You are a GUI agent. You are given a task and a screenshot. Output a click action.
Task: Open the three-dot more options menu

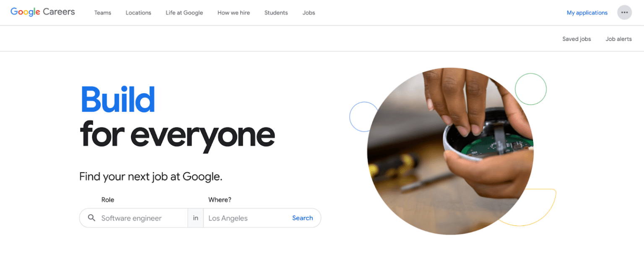tap(624, 13)
